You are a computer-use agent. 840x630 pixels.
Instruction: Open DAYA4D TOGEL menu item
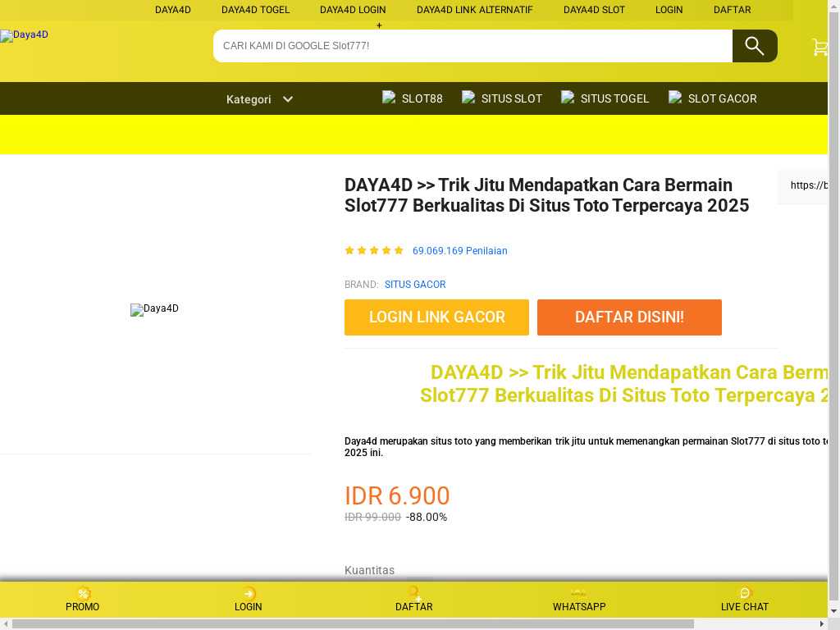tap(256, 10)
